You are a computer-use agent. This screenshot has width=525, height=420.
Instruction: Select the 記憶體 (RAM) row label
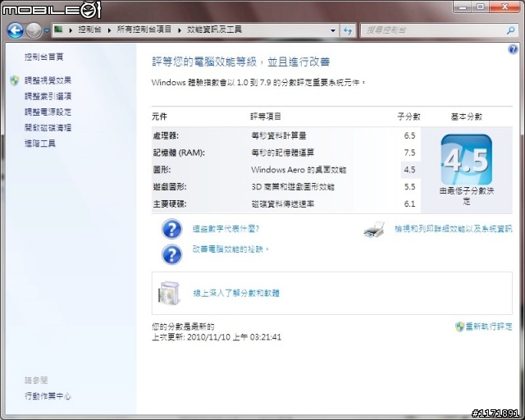(x=179, y=153)
